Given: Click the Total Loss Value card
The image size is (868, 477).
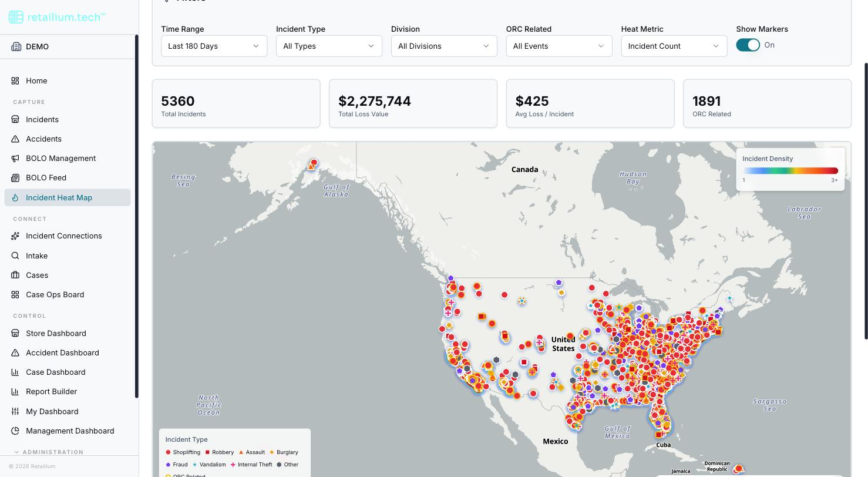Looking at the screenshot, I should coord(413,103).
